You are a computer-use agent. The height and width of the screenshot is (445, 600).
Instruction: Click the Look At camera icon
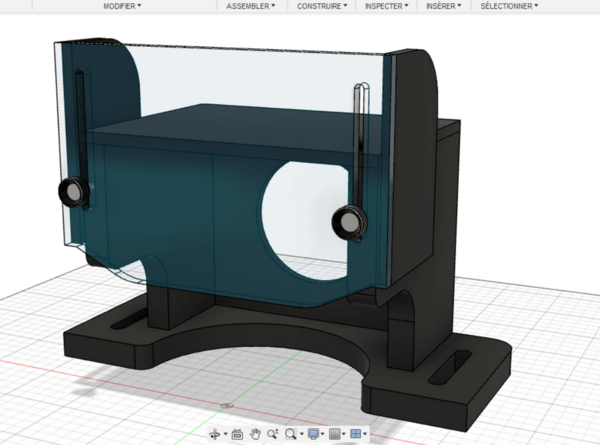point(238,434)
